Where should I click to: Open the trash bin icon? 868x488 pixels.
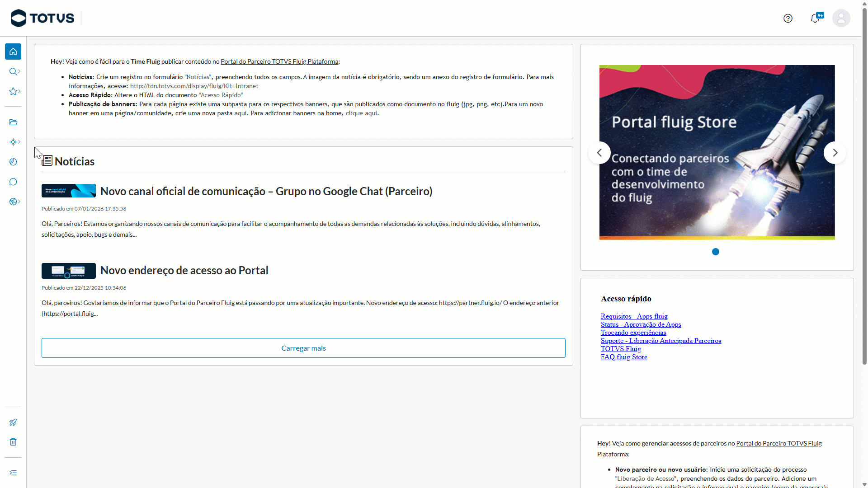[13, 441]
